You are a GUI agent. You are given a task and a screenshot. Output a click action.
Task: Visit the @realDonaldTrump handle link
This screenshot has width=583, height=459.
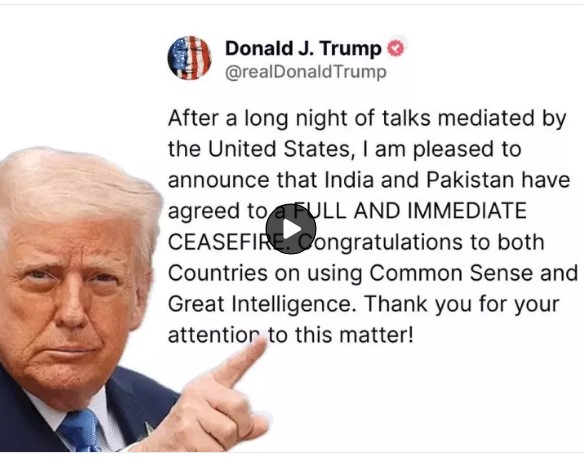(306, 72)
